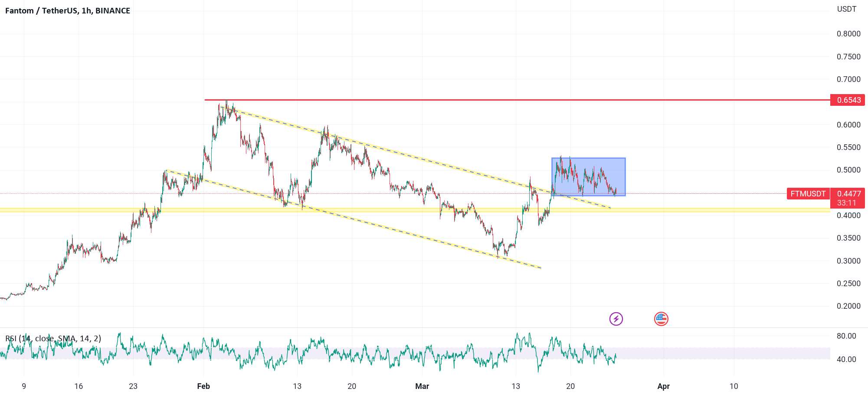Click the 0.4000 price axis label
The image size is (868, 395).
click(848, 215)
